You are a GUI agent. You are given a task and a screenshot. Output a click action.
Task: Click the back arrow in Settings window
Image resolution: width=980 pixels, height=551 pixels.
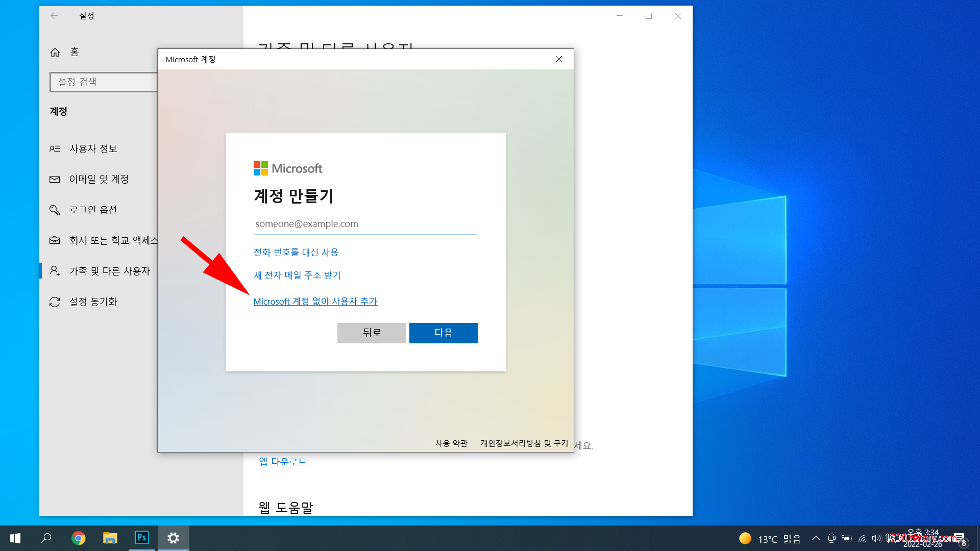pos(55,16)
